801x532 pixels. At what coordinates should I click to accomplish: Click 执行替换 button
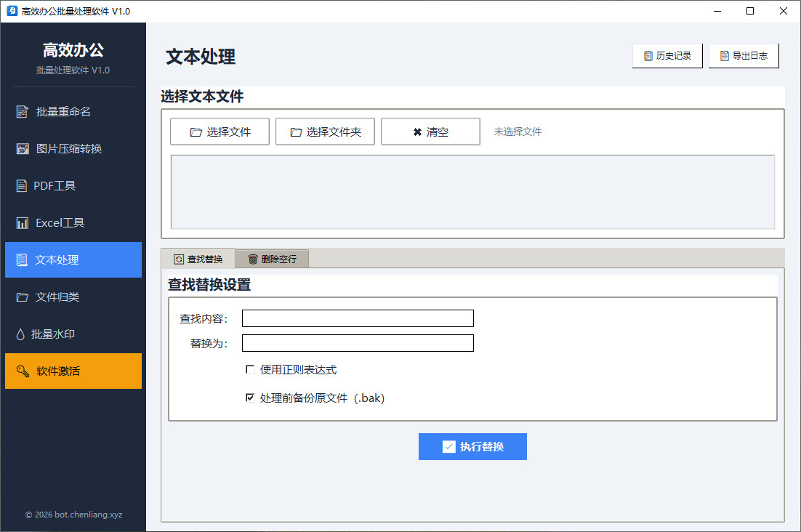click(x=472, y=447)
